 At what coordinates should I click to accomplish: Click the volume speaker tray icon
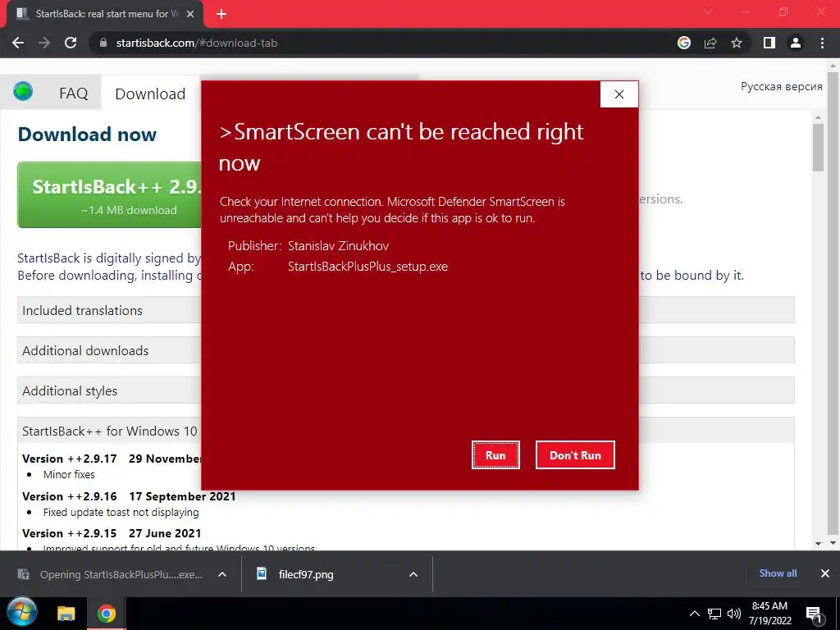pyautogui.click(x=734, y=614)
